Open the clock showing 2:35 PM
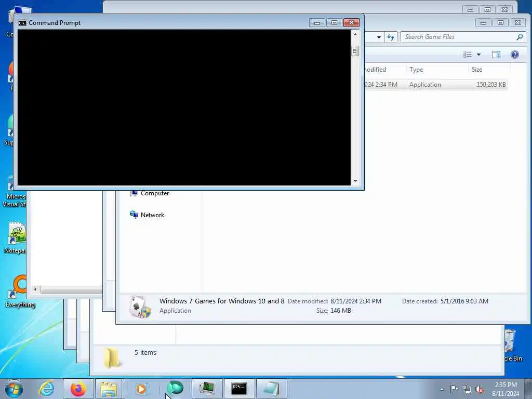Screen dimensions: 532x399 coord(506,389)
